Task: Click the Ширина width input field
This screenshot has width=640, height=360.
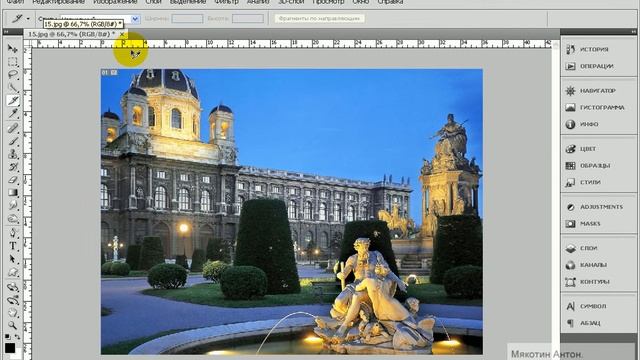Action: [187, 18]
